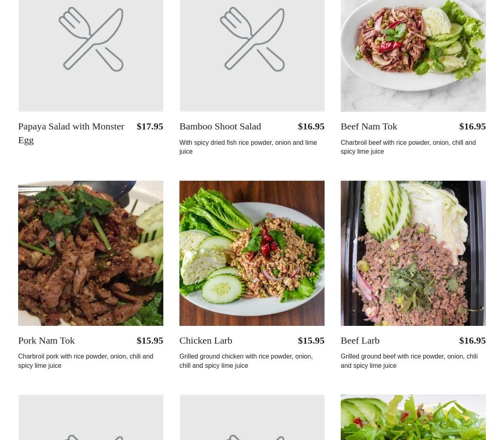The width and height of the screenshot is (504, 440).
Task: Click $15.95 price of Chicken Larb
Action: (311, 340)
